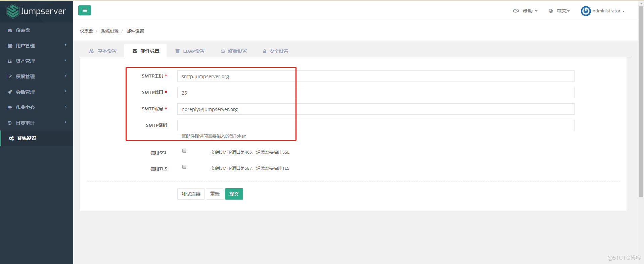
Task: Switch to the 基本设置 tab
Action: point(103,51)
